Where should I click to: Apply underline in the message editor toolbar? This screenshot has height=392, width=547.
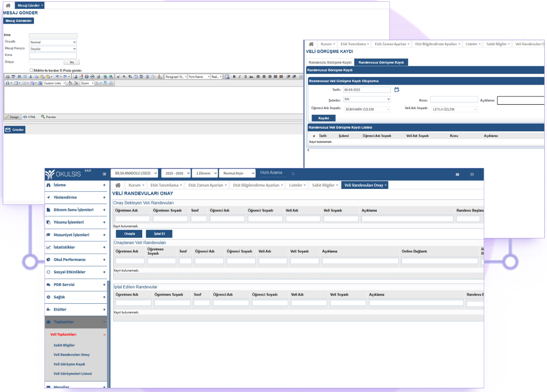pos(246,77)
